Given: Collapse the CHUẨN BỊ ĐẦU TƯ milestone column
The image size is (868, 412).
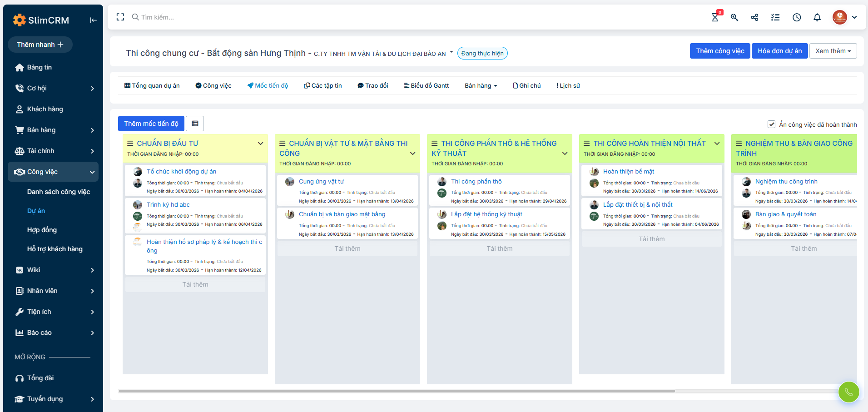Looking at the screenshot, I should 260,144.
